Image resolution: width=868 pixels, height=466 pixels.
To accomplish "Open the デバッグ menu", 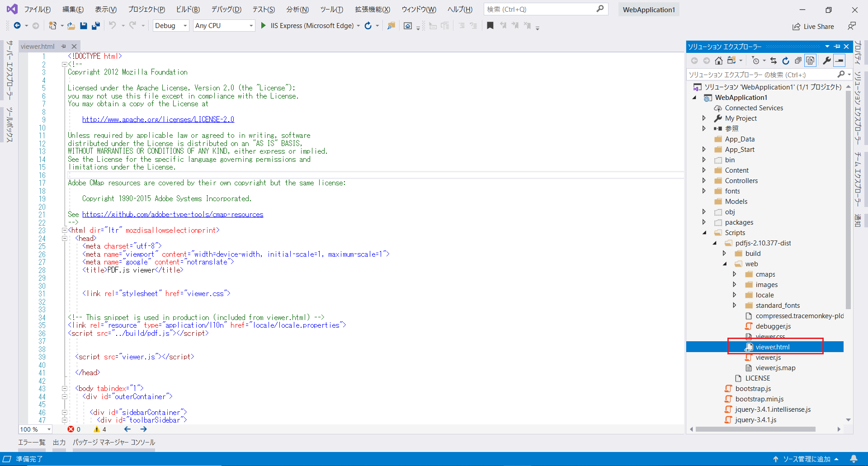I will (x=226, y=9).
